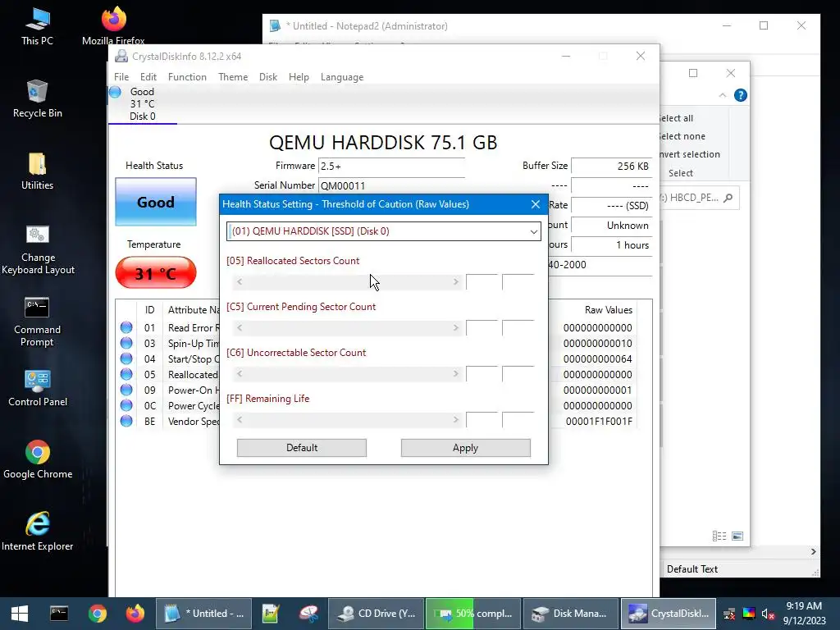Open the Disk menu
The height and width of the screenshot is (630, 840).
[268, 77]
